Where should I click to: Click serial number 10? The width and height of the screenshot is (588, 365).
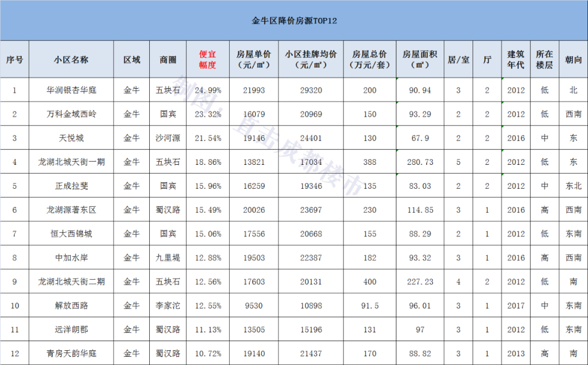tap(15, 306)
